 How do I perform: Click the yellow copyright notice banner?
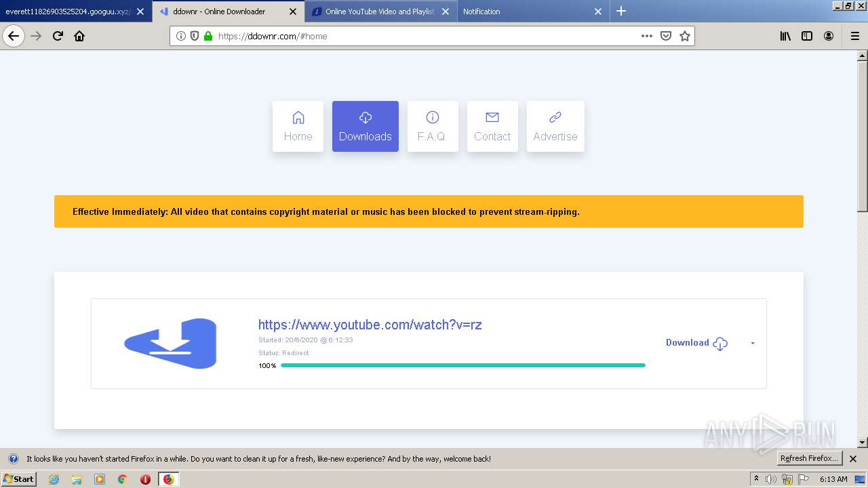(x=429, y=211)
